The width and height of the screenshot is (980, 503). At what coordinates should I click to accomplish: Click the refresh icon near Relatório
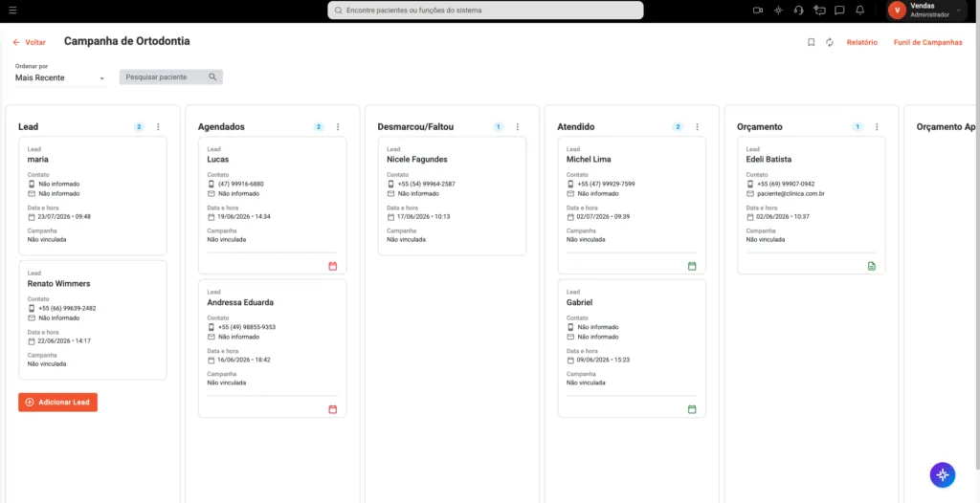point(830,42)
